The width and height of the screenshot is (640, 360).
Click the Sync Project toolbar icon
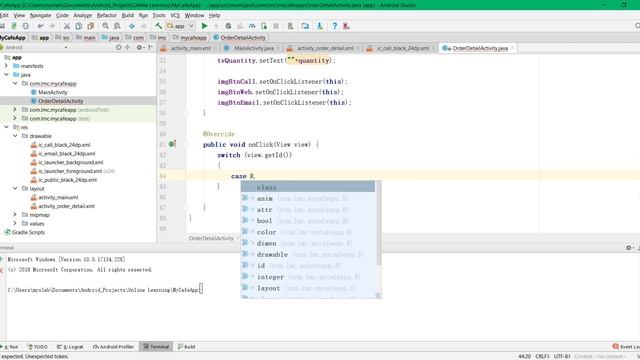[25, 26]
